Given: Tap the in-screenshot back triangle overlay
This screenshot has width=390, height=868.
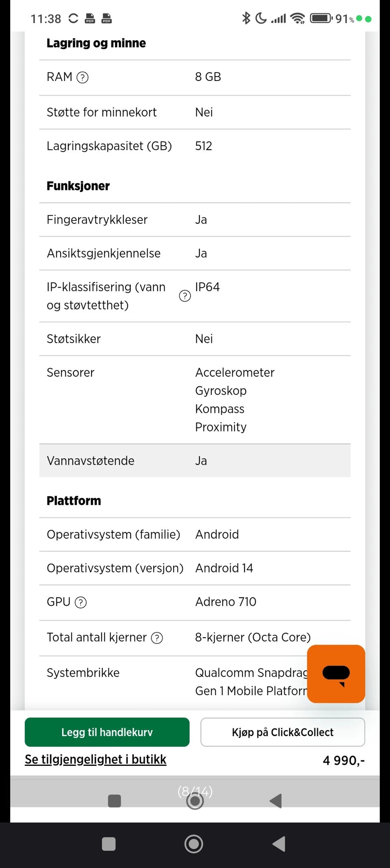Looking at the screenshot, I should [x=276, y=800].
